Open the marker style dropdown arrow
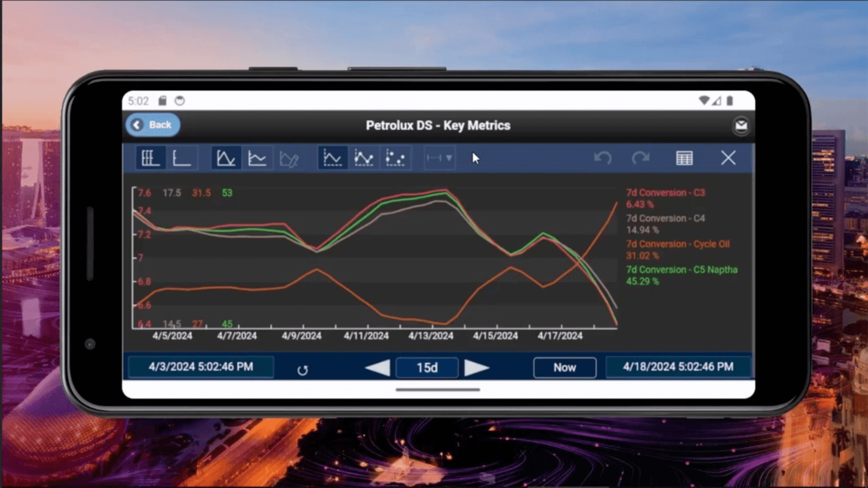The image size is (868, 488). (449, 158)
